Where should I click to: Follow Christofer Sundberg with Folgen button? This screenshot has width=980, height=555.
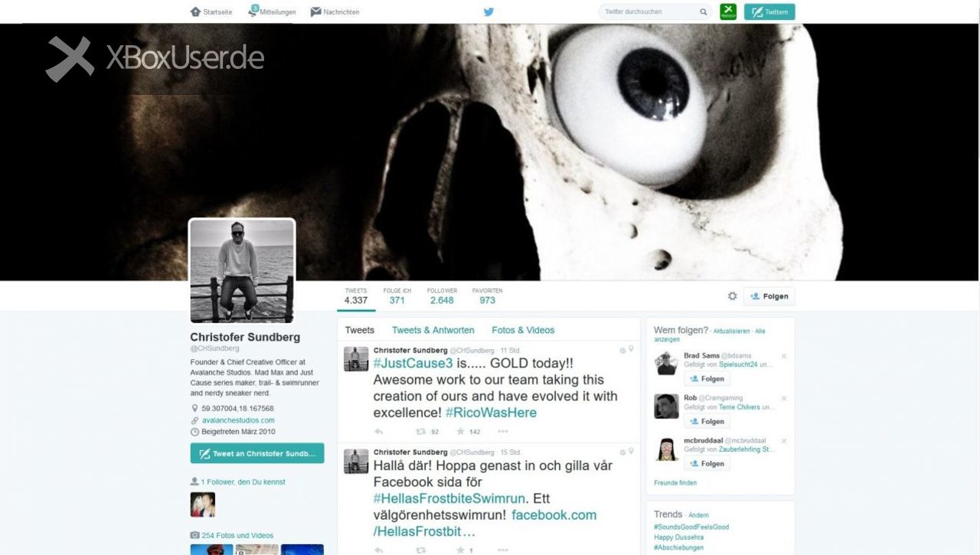pyautogui.click(x=769, y=296)
